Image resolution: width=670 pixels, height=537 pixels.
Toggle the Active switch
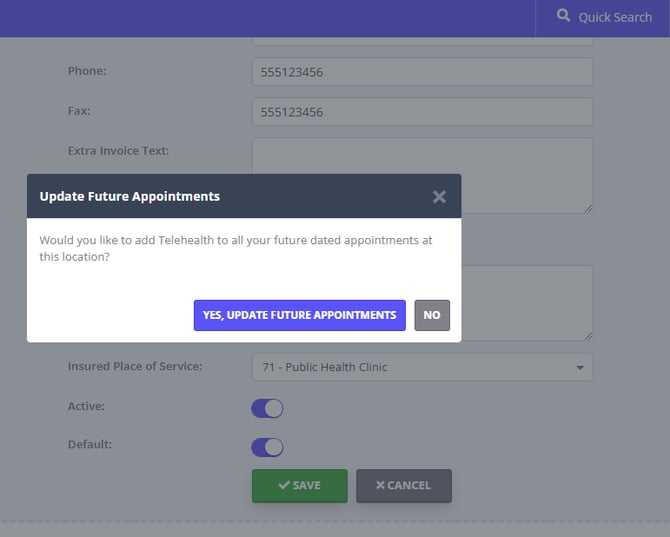267,408
